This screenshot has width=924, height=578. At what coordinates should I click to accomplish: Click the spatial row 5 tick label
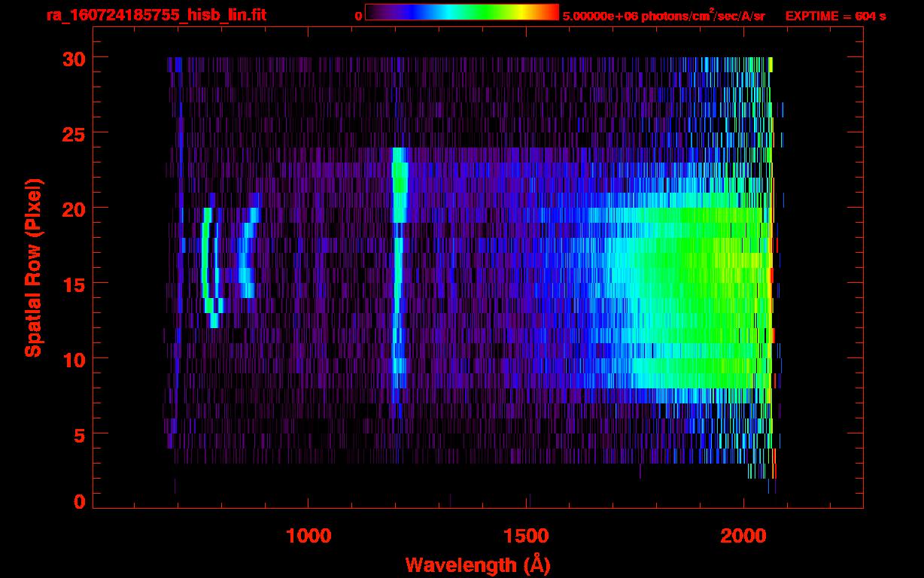tap(80, 434)
